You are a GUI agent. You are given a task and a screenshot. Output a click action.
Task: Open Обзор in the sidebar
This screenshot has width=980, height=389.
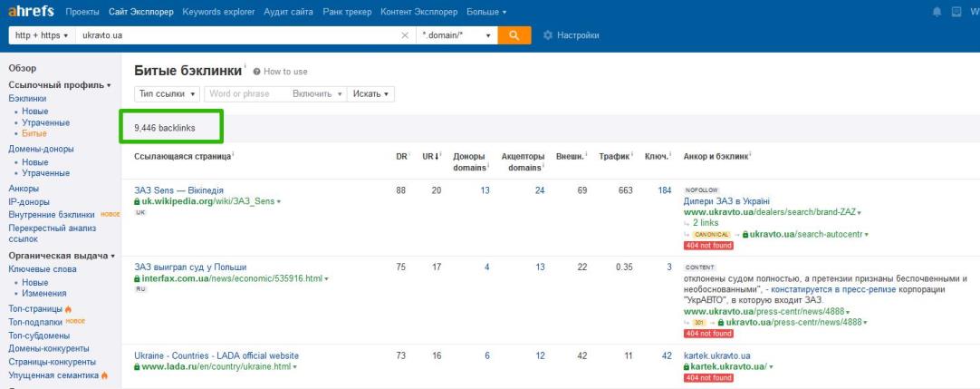click(23, 68)
